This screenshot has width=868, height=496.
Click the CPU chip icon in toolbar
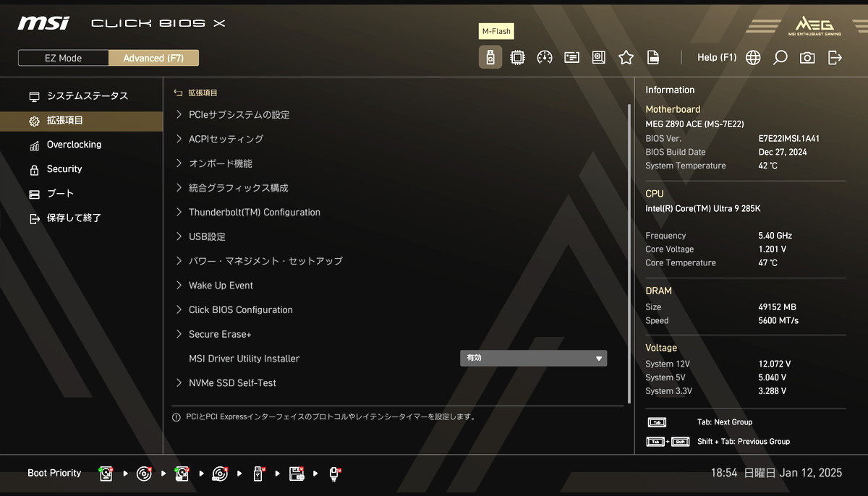click(x=517, y=57)
